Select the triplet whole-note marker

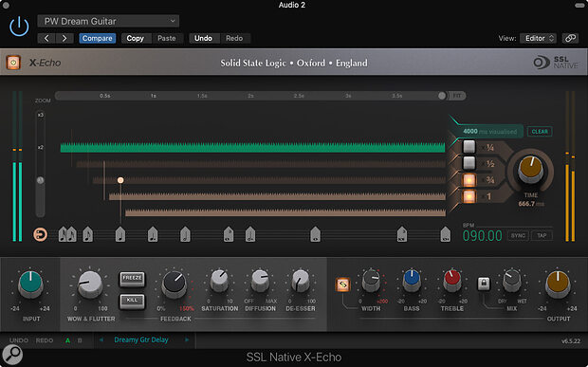(229, 234)
